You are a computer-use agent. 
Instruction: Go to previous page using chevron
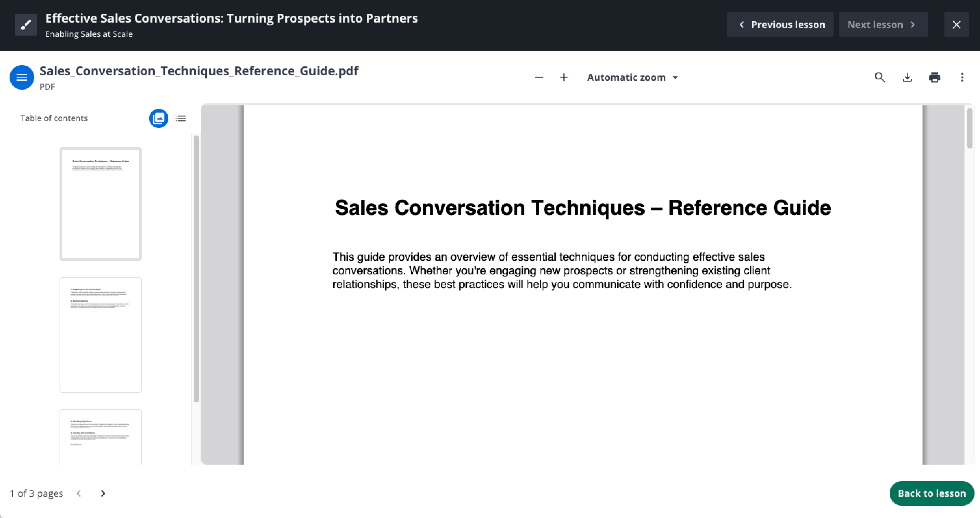(x=79, y=493)
